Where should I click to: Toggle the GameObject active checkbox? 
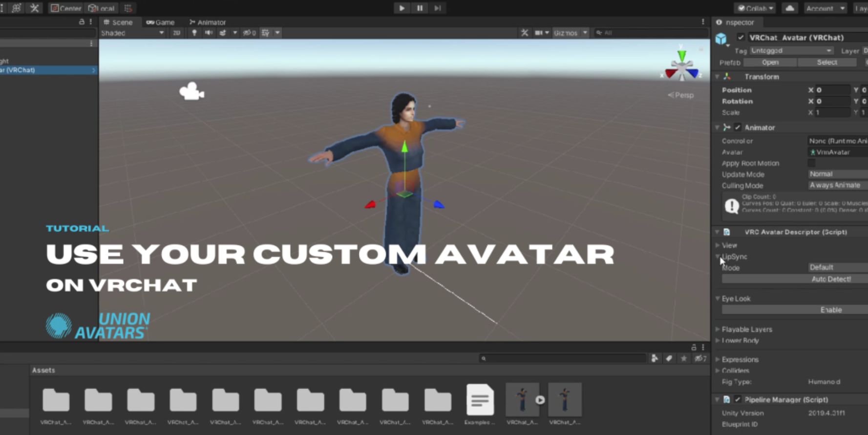741,38
